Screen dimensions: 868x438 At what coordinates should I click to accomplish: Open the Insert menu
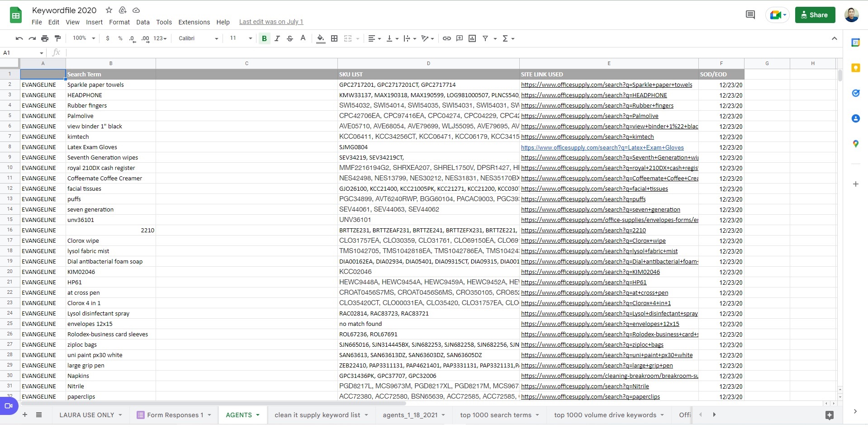point(94,22)
